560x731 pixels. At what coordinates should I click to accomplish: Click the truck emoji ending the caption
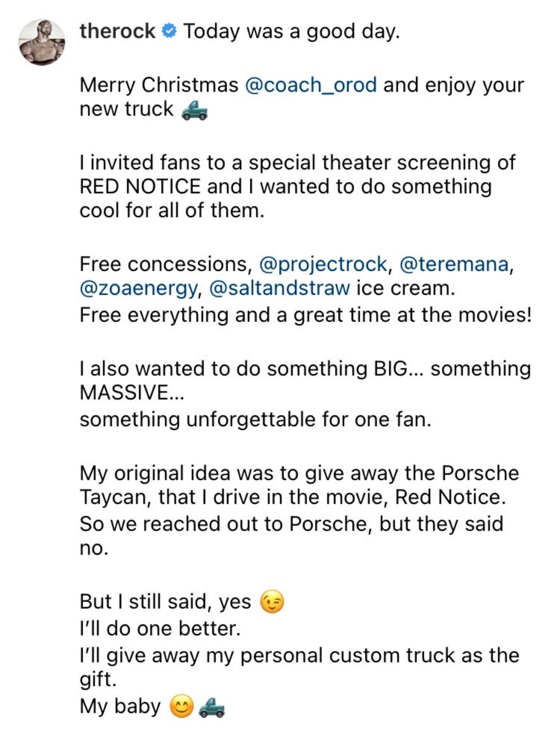(x=212, y=707)
